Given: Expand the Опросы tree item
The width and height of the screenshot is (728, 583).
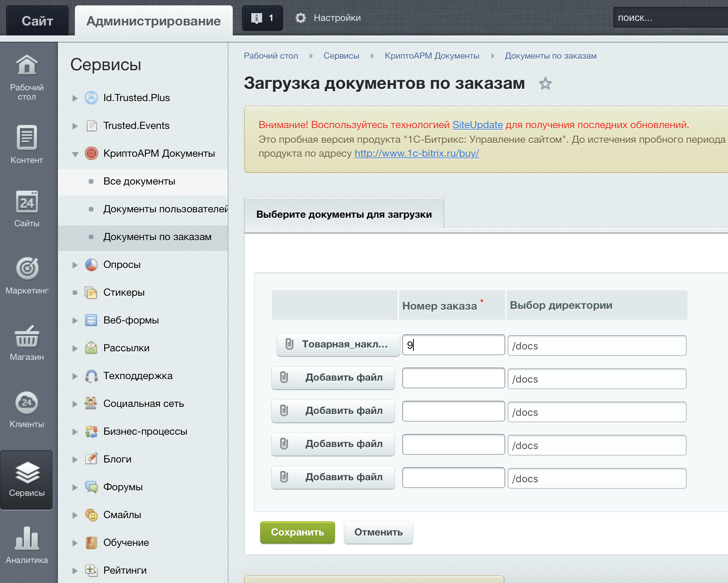Looking at the screenshot, I should tap(74, 265).
